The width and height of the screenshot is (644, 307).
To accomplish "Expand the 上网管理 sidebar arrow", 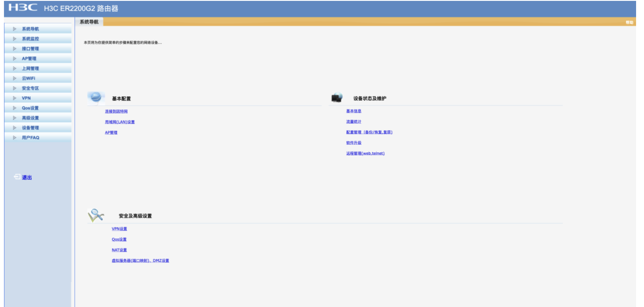I will (15, 69).
